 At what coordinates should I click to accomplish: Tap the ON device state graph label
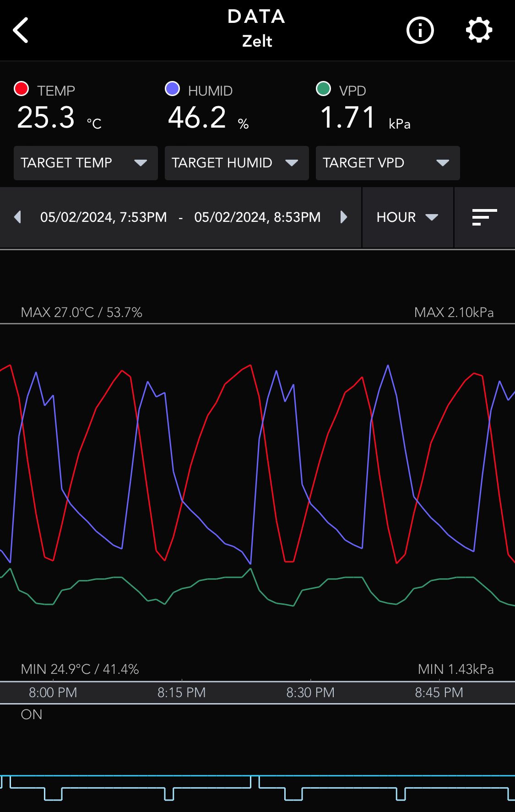(x=32, y=715)
